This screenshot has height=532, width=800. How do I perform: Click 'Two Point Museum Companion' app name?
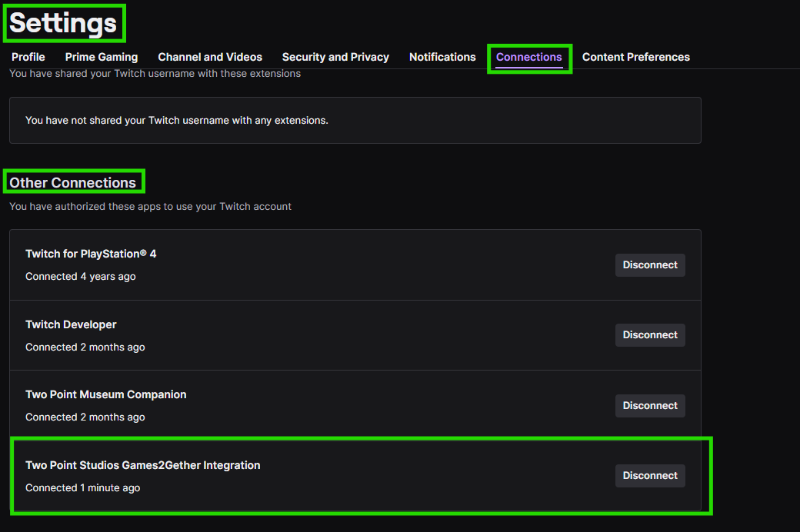[105, 394]
